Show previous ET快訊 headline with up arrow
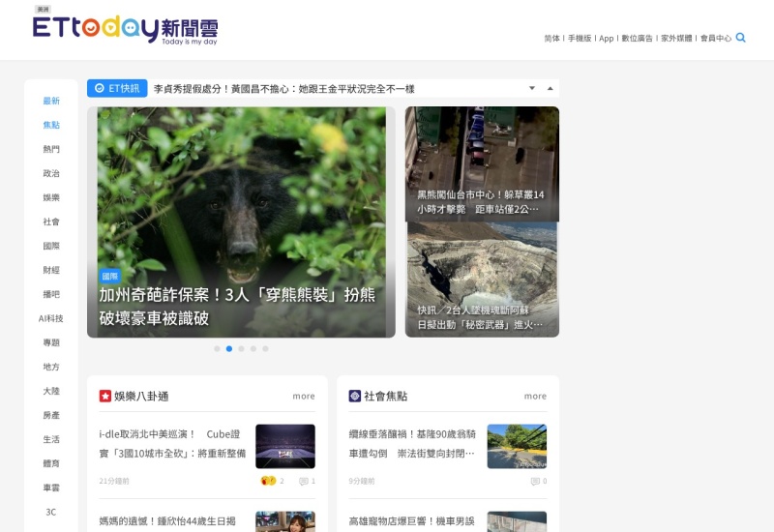The image size is (774, 532). click(550, 88)
